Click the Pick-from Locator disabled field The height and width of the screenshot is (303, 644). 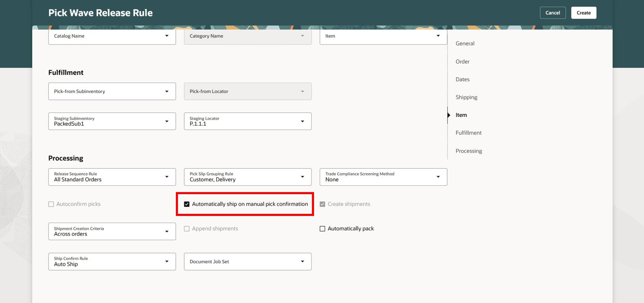[247, 91]
